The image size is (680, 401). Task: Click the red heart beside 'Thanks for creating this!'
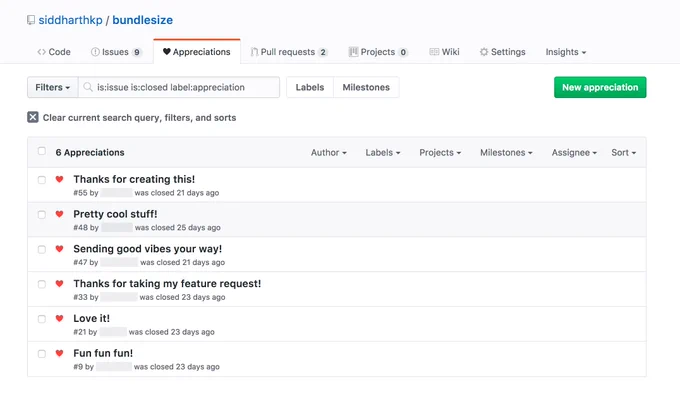coord(59,179)
